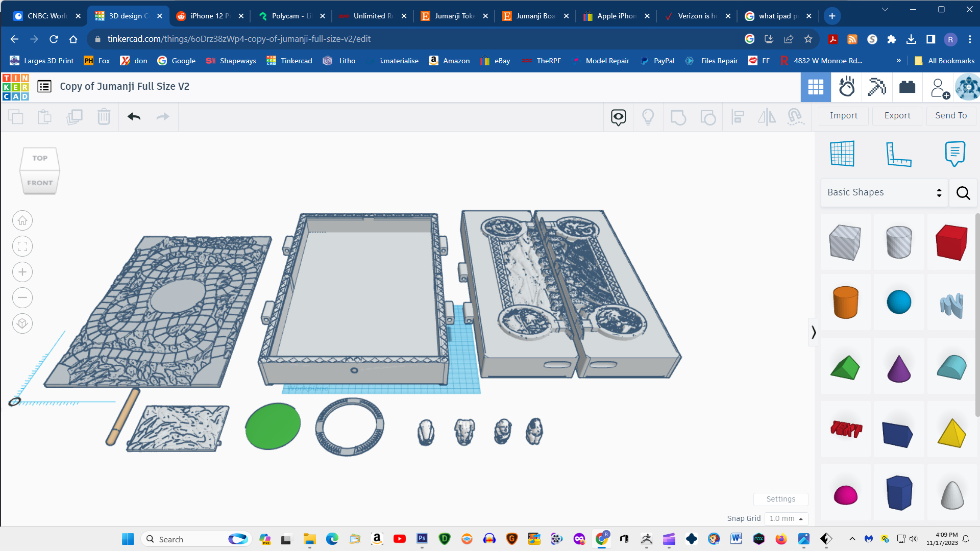This screenshot has height=551, width=980.
Task: Click the Delete trash icon
Action: coord(104,117)
